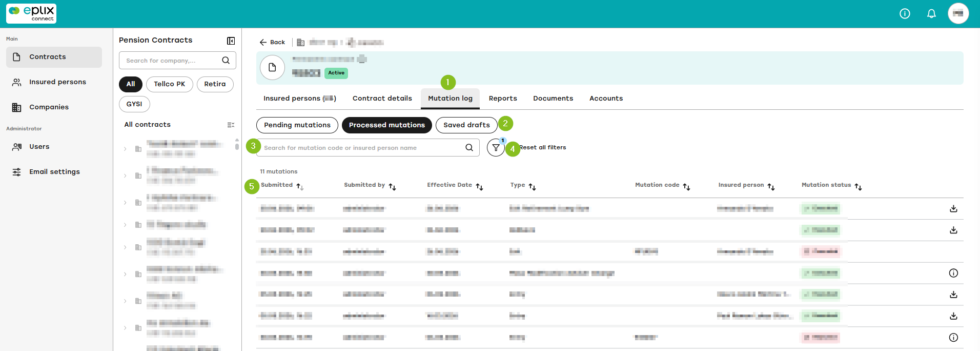Open Email settings in the sidebar
The height and width of the screenshot is (351, 980).
point(54,172)
